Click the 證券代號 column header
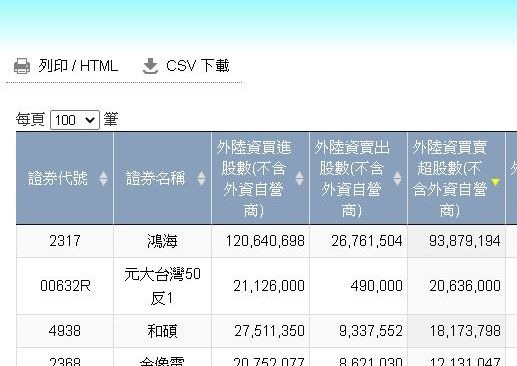Viewport: 517px width, 366px height. [x=65, y=178]
